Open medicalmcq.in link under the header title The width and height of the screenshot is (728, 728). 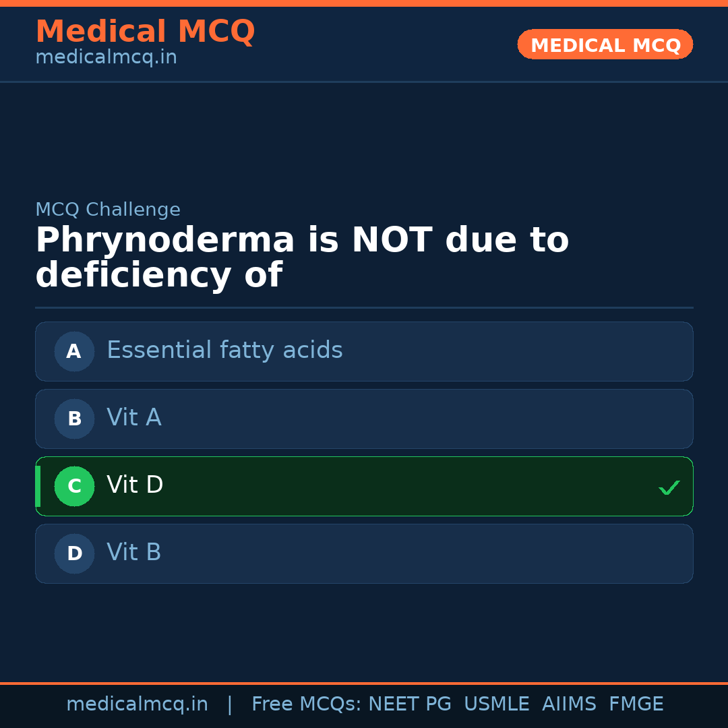(106, 57)
